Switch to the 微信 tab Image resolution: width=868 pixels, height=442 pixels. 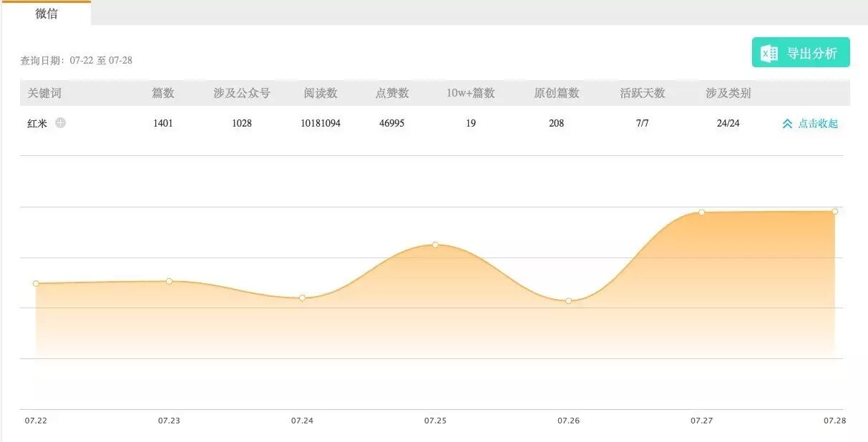click(47, 14)
